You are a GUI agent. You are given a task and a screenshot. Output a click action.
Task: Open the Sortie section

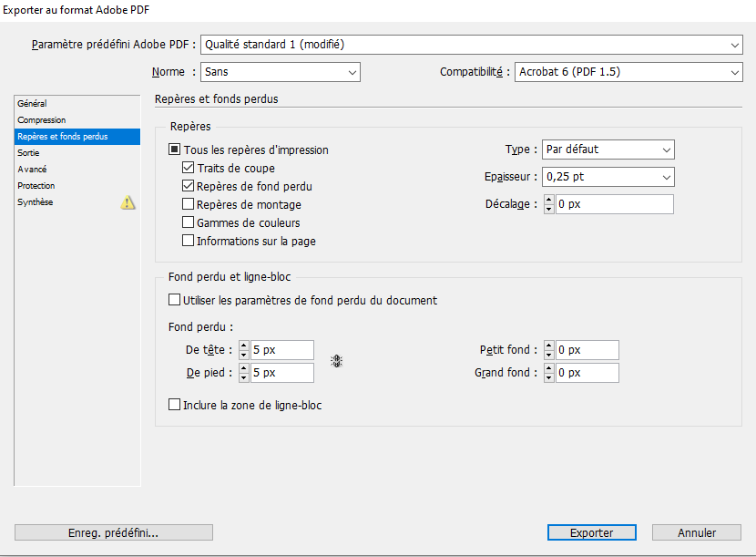pyautogui.click(x=28, y=153)
